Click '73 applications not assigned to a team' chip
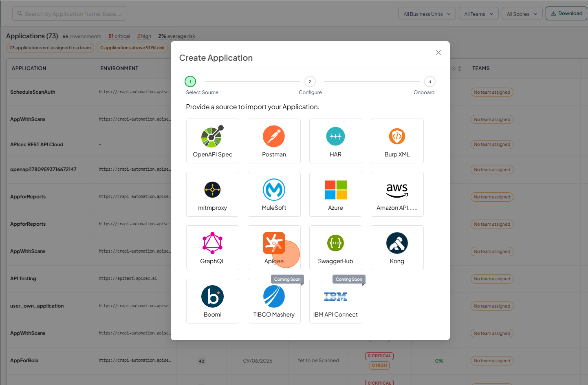 click(50, 48)
